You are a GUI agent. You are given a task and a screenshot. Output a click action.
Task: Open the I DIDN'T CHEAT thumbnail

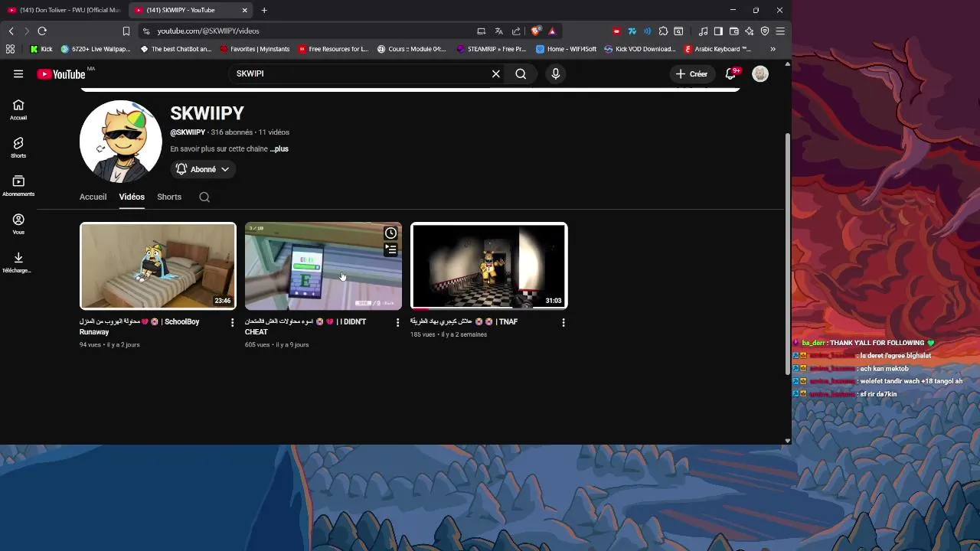[323, 266]
